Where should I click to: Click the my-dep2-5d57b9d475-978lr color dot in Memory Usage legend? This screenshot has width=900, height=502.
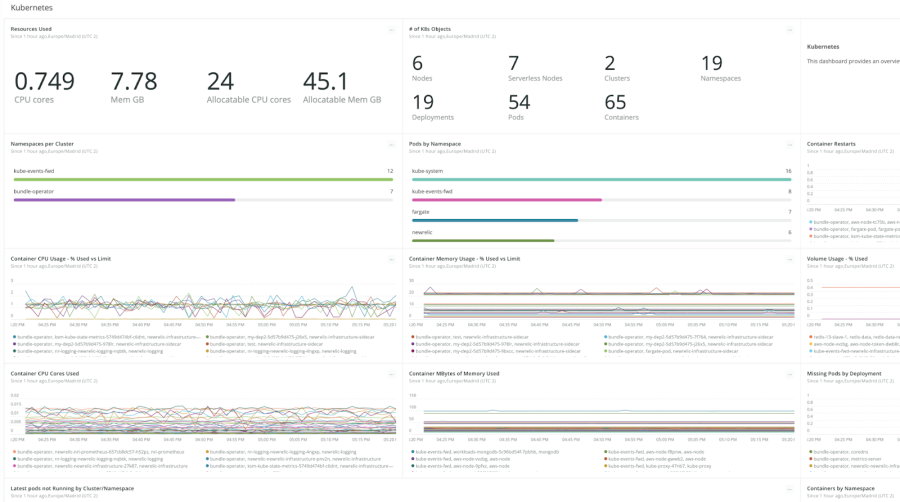point(413,344)
